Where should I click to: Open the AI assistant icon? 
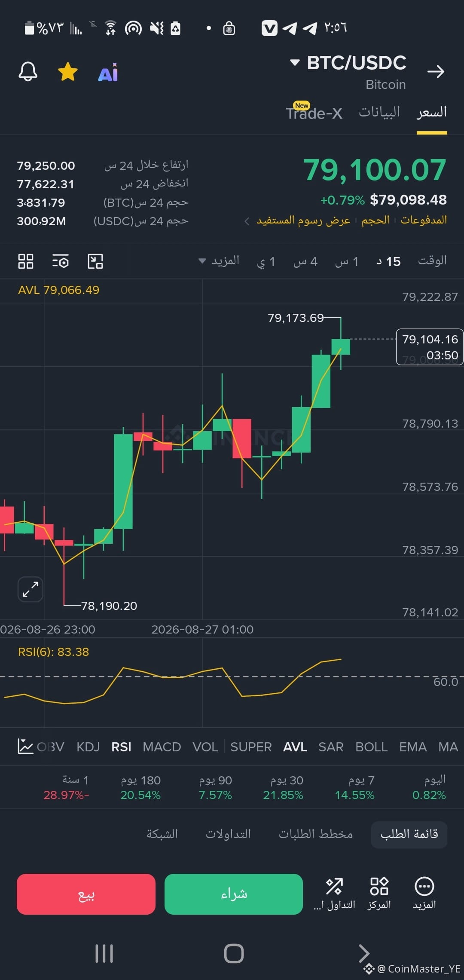tap(108, 72)
